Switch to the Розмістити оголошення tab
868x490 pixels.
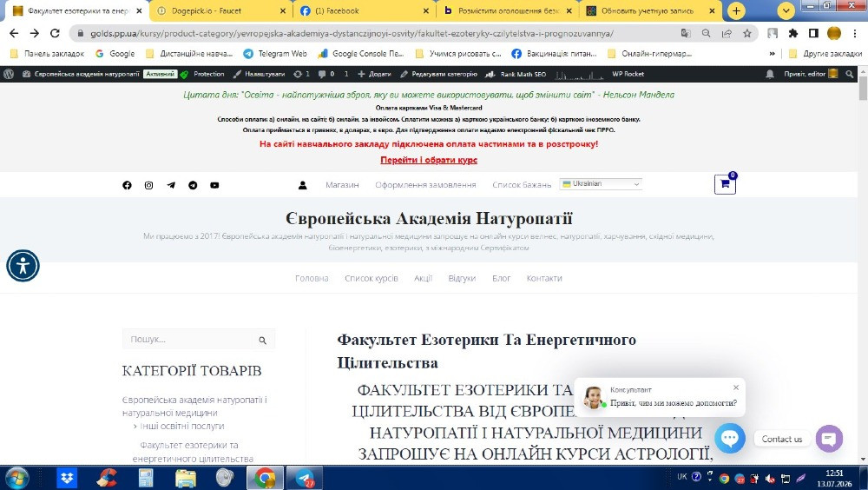507,10
